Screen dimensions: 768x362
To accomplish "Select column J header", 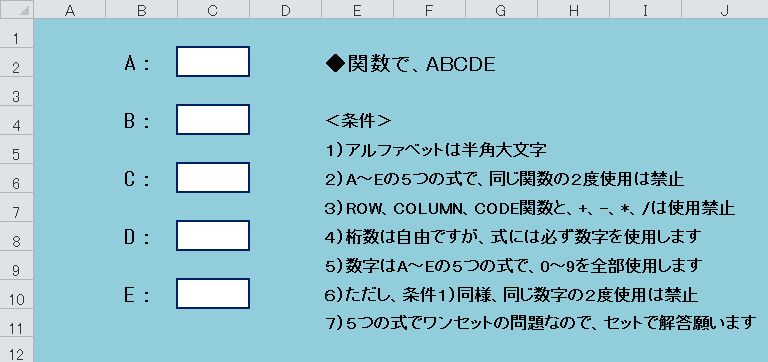I will [x=725, y=9].
